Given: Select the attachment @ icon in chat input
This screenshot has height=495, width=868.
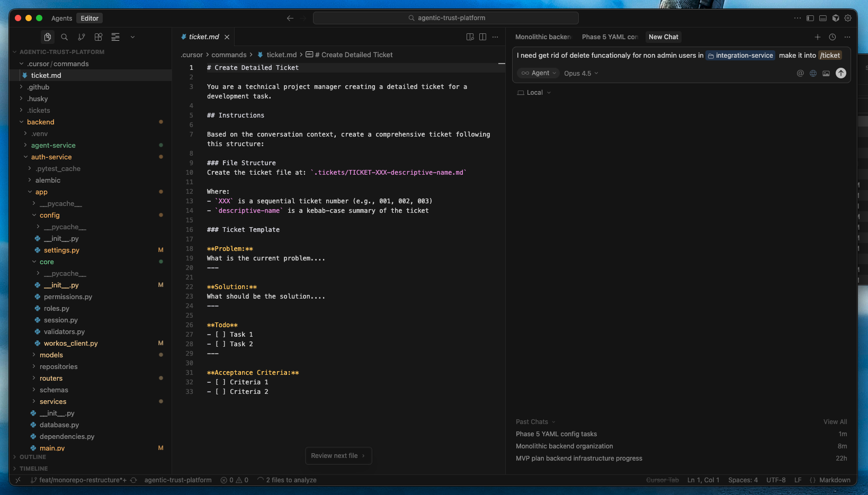Looking at the screenshot, I should click(800, 74).
